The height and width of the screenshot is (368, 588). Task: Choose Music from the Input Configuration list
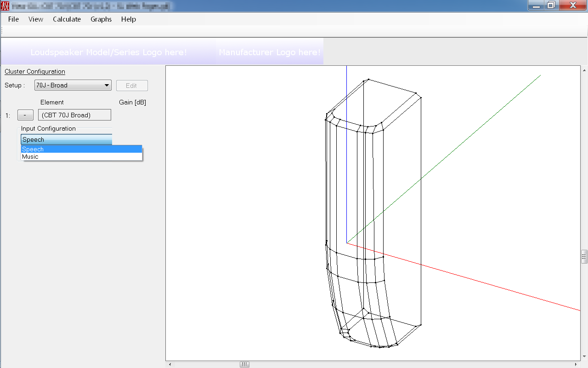click(x=30, y=157)
